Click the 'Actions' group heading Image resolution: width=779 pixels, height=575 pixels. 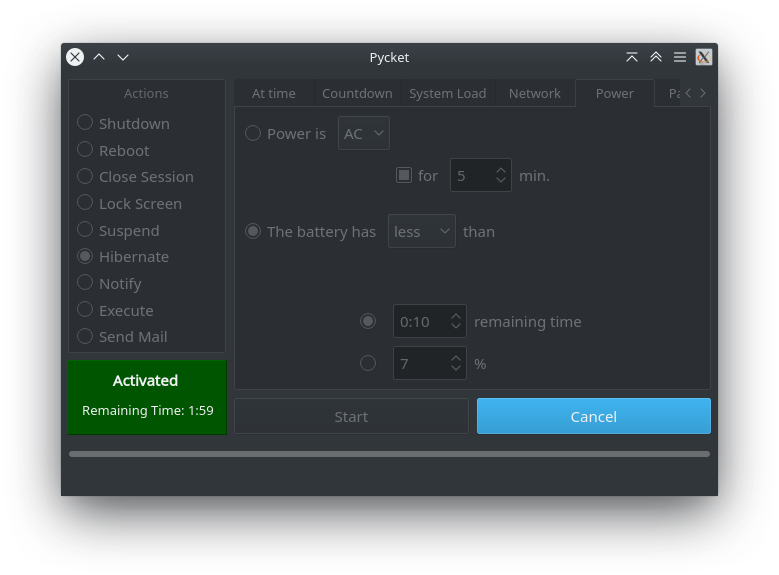146,93
